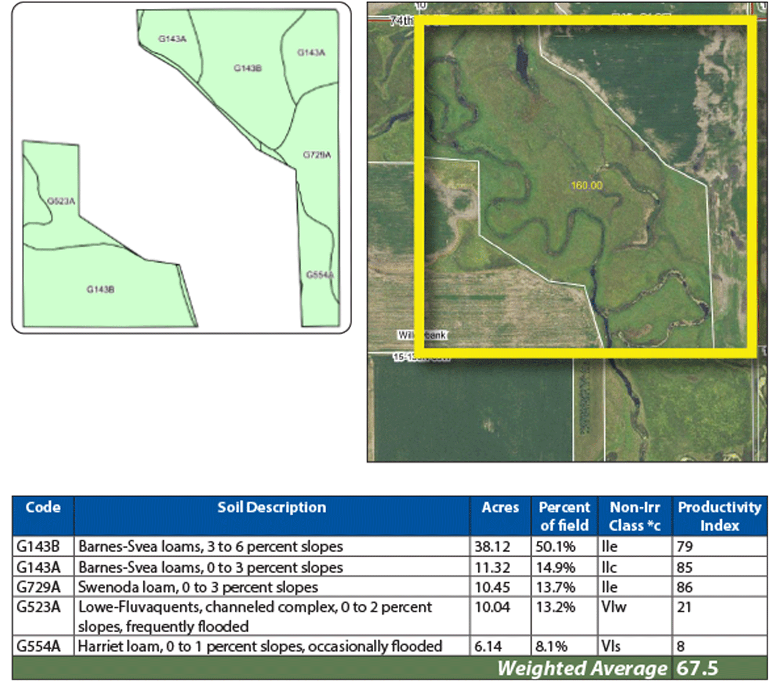Select the Swenoda loam description cell
Screen dimensions: 784x687
pyautogui.click(x=198, y=587)
